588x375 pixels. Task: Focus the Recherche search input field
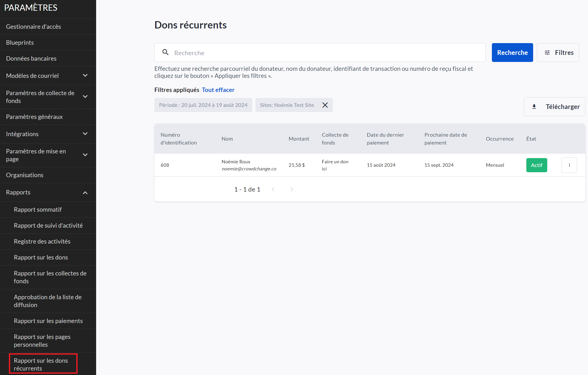point(327,53)
